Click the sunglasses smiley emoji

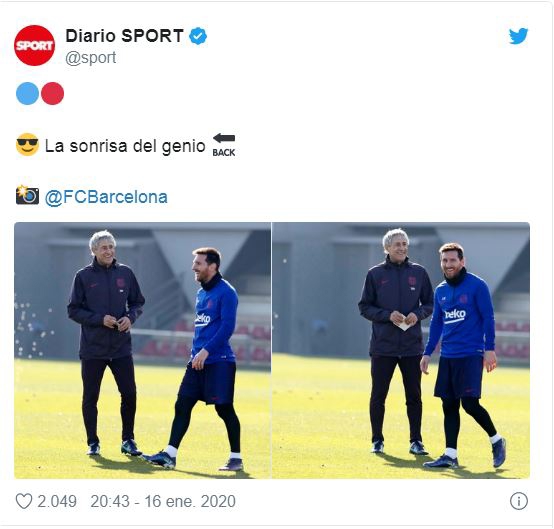[x=27, y=145]
